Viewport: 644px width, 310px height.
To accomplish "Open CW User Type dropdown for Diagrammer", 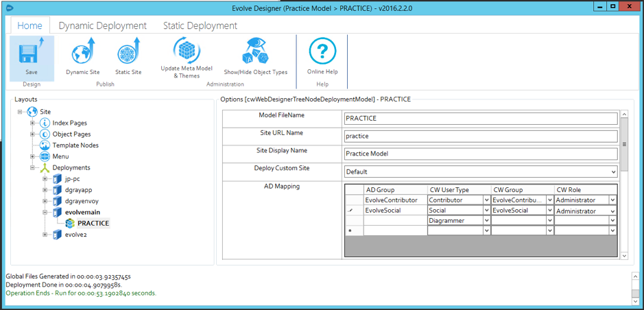I will 486,221.
